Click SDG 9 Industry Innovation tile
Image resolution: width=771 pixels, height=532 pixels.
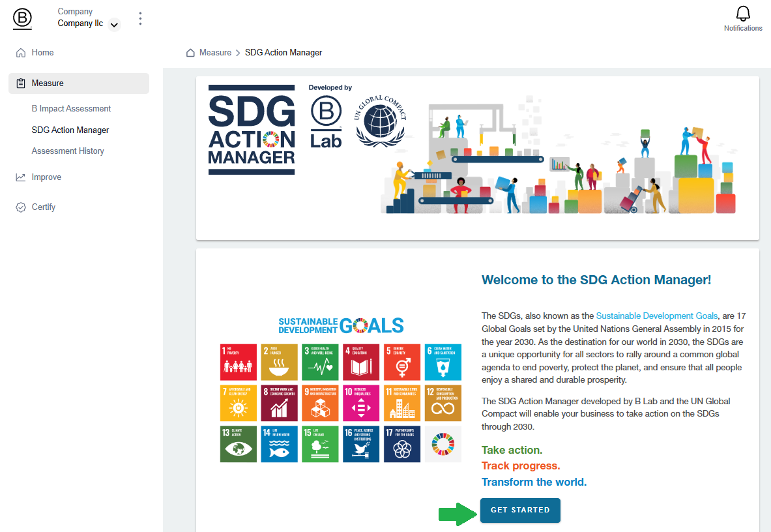click(320, 403)
